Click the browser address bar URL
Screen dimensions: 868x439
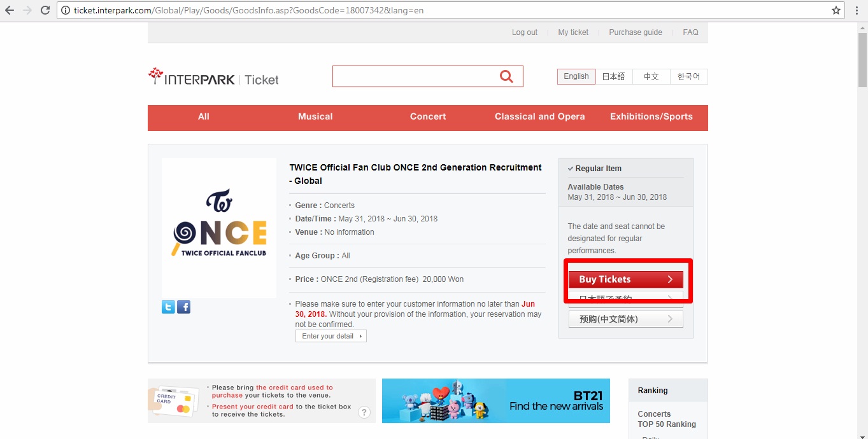point(248,10)
